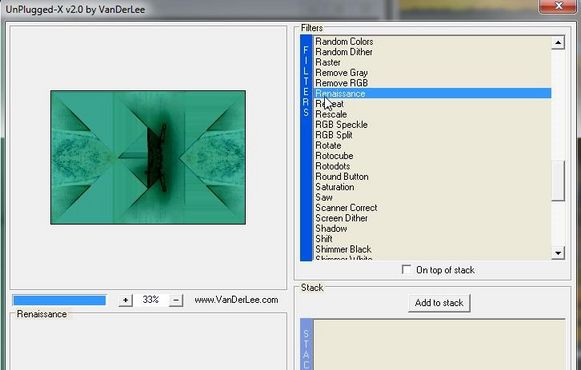Click the filter list scroll up arrow
The height and width of the screenshot is (370, 581).
click(558, 43)
